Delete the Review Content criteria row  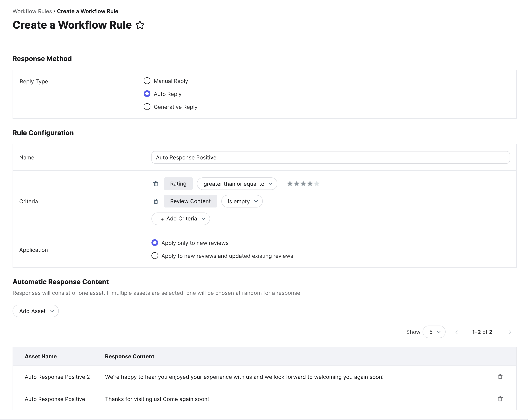pyautogui.click(x=155, y=201)
